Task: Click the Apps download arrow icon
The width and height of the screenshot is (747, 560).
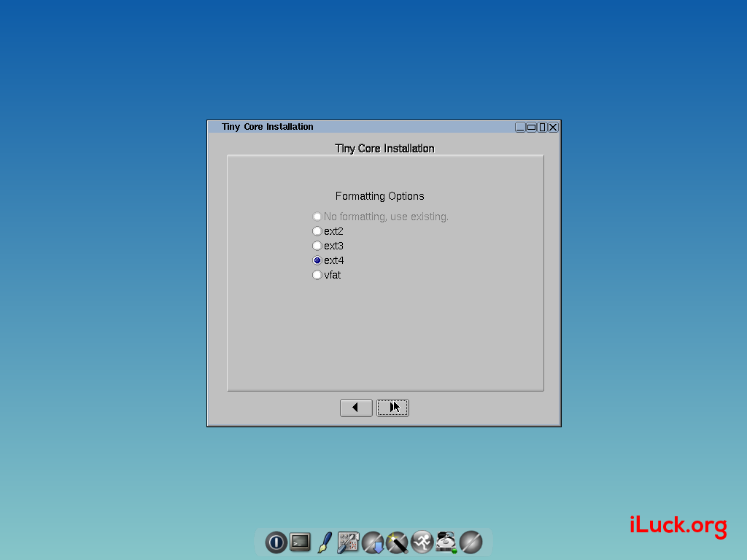Action: click(x=372, y=542)
